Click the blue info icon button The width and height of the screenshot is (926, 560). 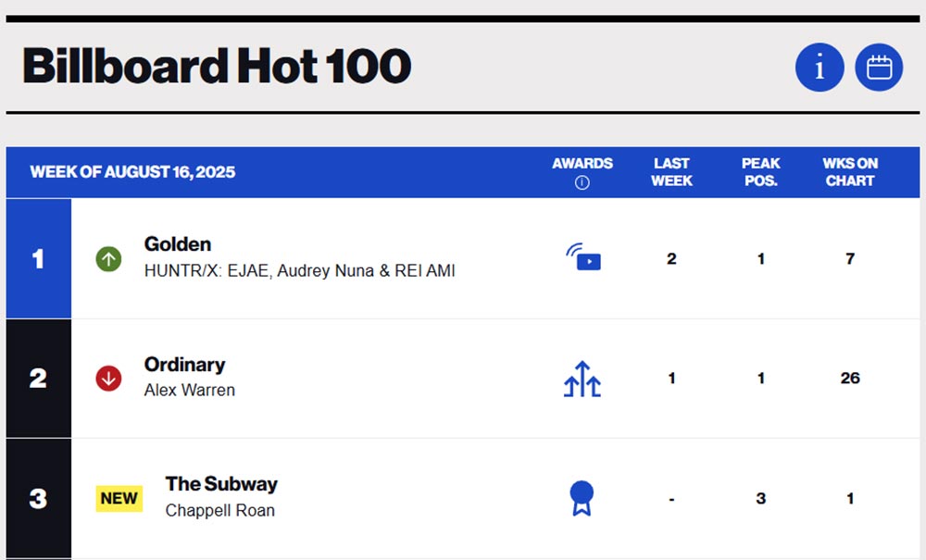820,68
